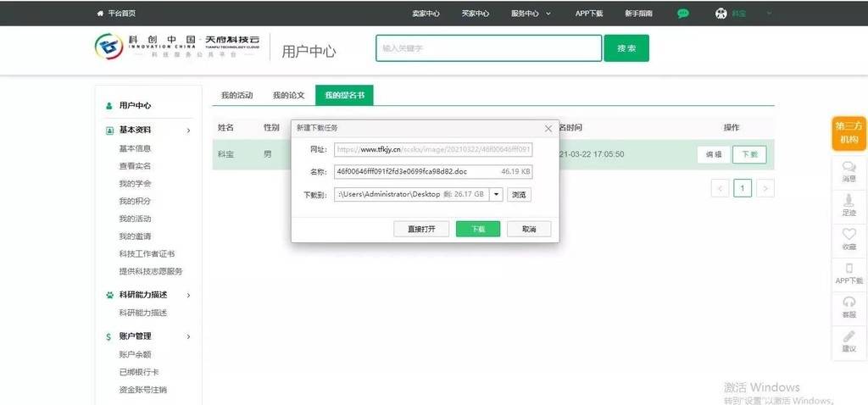The image size is (868, 405).
Task: Open 足迹 footprint icon in right sidebar
Action: coord(849,204)
